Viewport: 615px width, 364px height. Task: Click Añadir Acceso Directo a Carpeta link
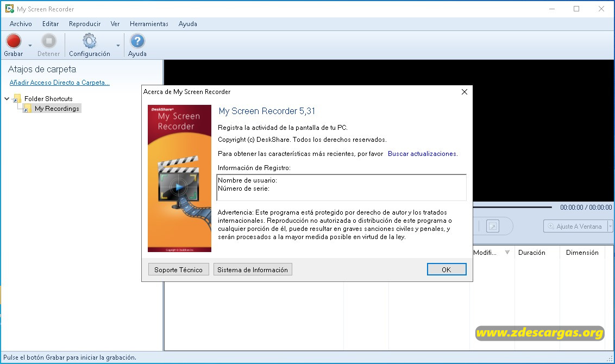coord(60,83)
